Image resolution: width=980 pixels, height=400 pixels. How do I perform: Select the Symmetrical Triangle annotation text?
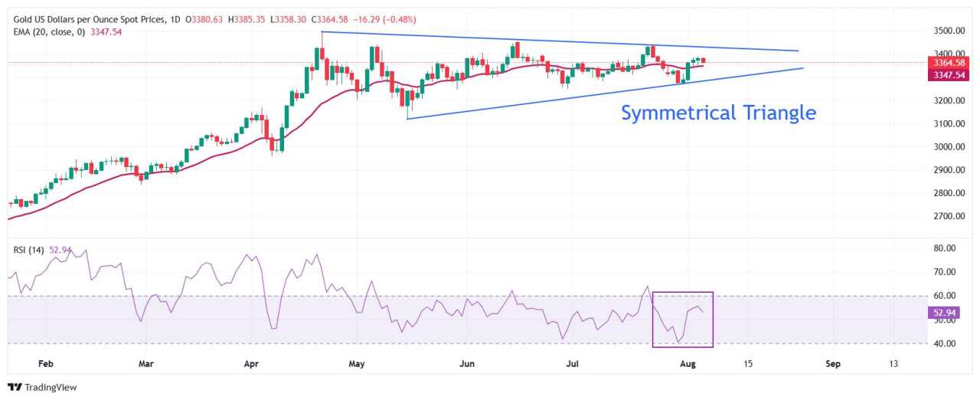click(x=718, y=113)
